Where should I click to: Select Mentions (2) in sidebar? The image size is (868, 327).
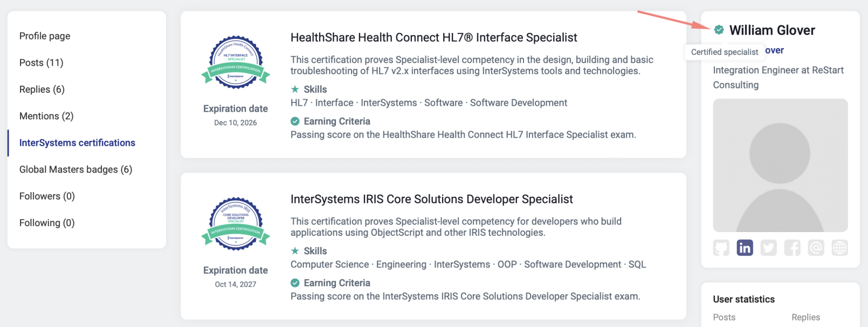(x=46, y=116)
